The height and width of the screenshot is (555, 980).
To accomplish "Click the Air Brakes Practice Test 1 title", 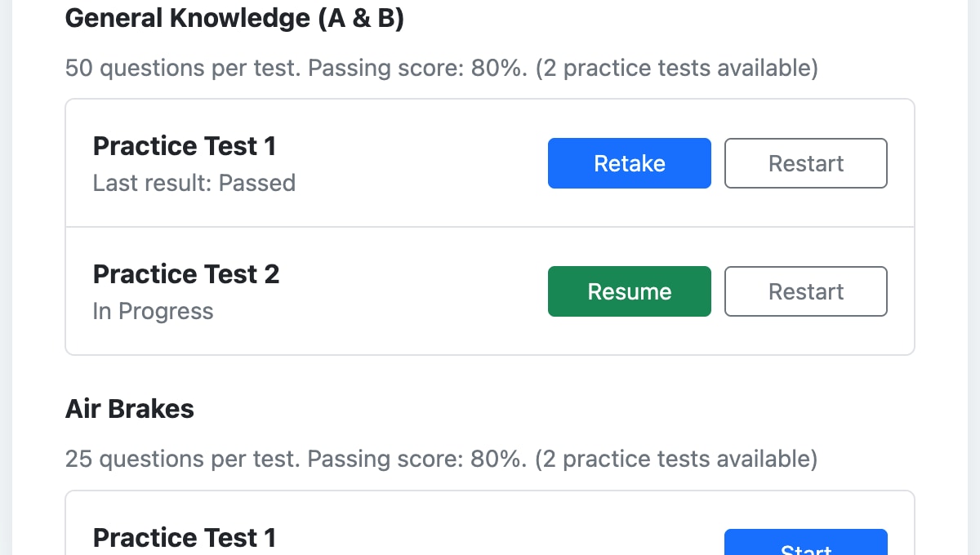I will click(x=184, y=537).
